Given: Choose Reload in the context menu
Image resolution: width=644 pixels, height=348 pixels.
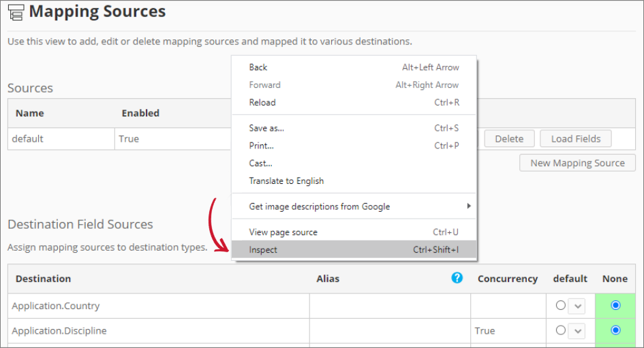Looking at the screenshot, I should click(354, 103).
